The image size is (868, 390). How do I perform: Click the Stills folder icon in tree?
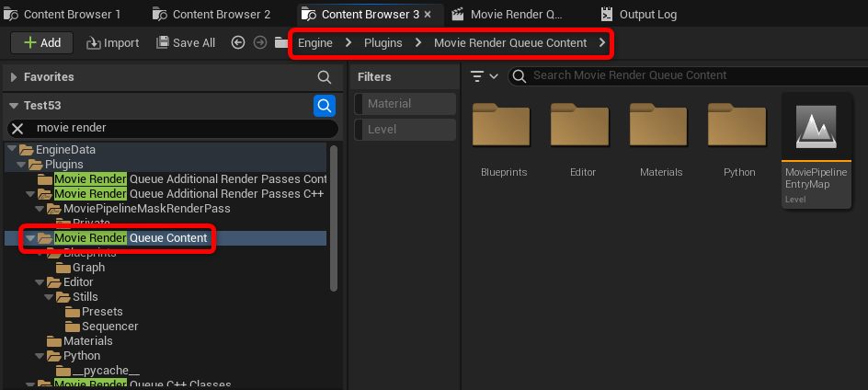coord(63,297)
